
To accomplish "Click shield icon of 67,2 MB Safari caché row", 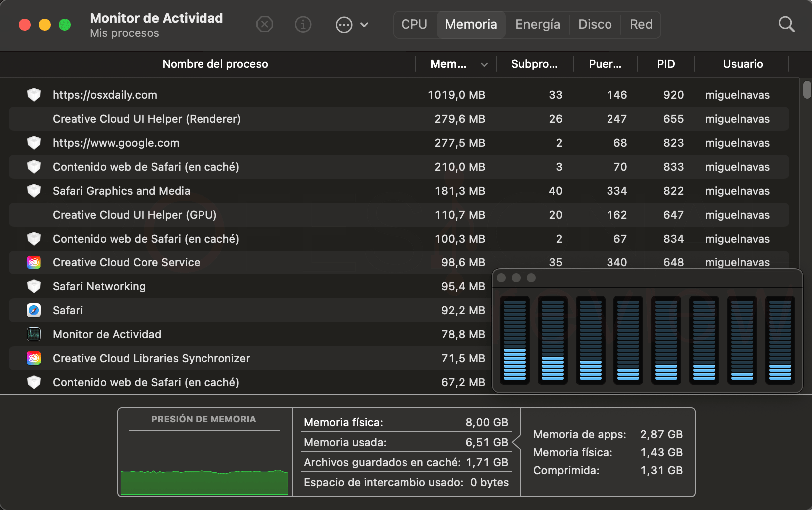I will [34, 382].
